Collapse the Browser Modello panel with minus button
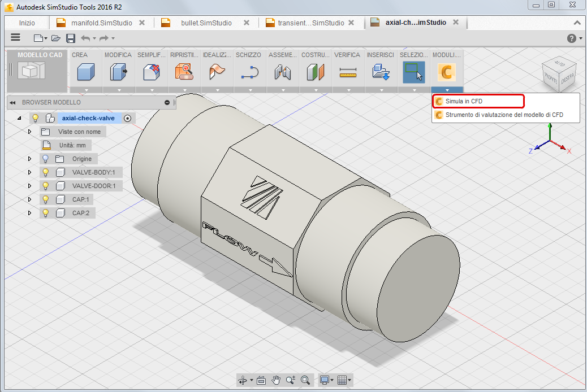Screen dimensions: 587x392 [167, 102]
